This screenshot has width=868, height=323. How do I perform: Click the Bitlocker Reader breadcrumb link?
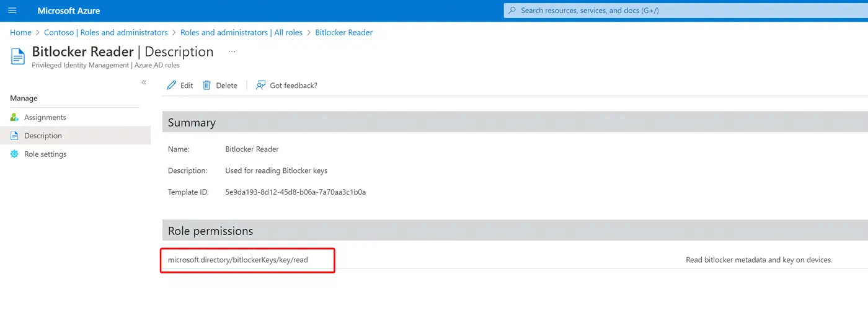tap(344, 32)
